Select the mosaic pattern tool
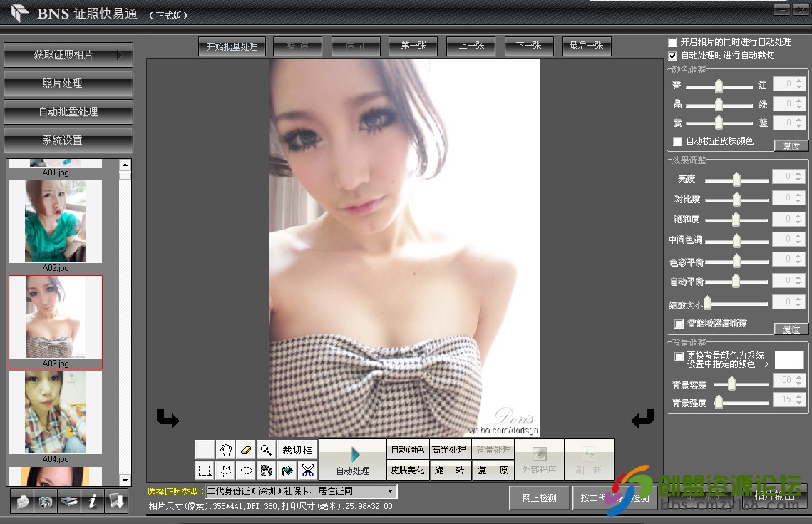 [x=266, y=470]
